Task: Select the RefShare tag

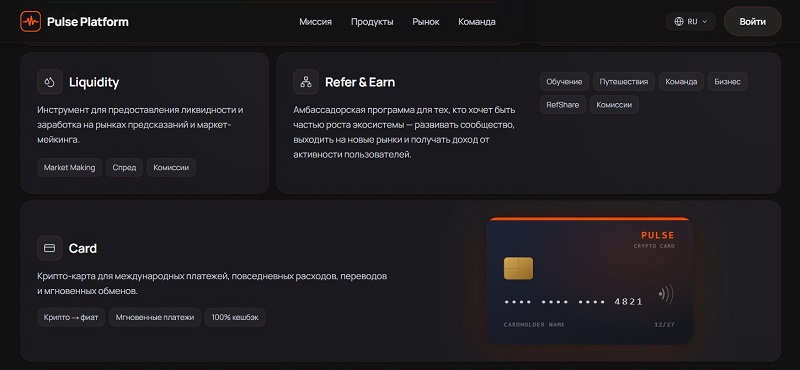Action: click(x=563, y=105)
